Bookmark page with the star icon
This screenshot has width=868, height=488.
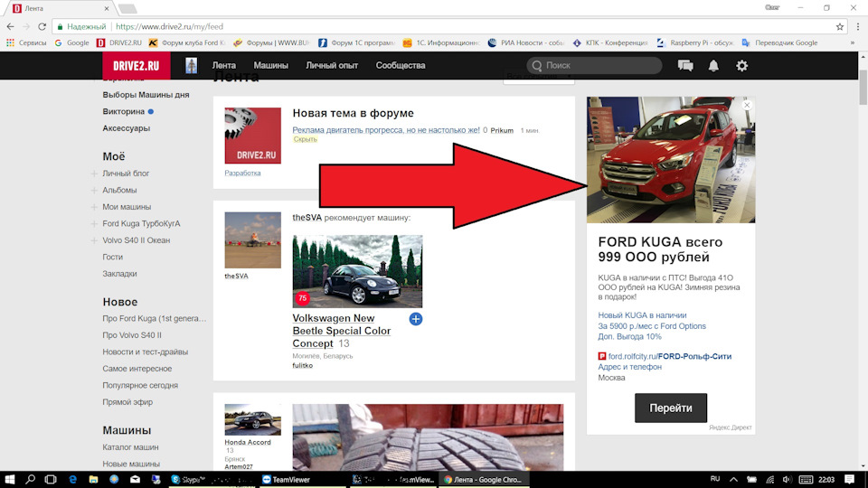tap(840, 26)
